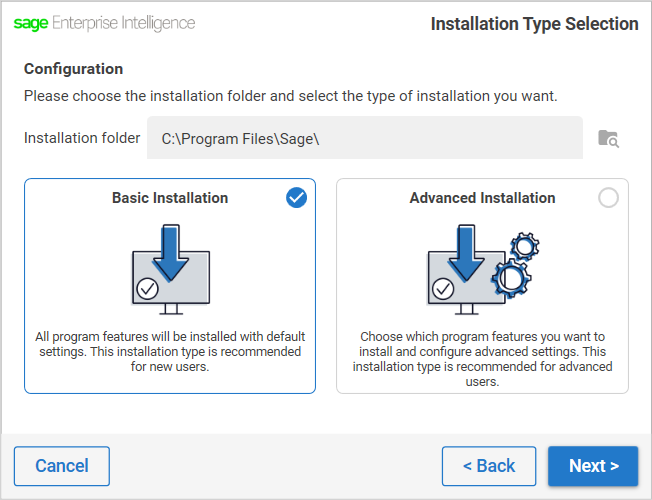The image size is (652, 500).
Task: Click the small checkmark circle on Basic monitor
Action: pos(147,288)
